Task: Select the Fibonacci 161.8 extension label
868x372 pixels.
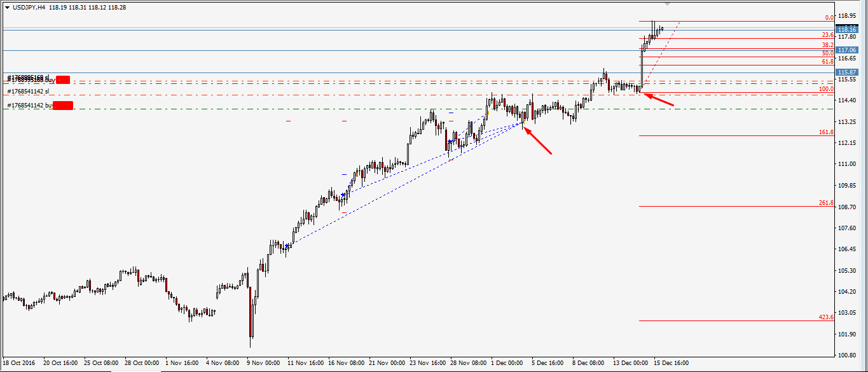Action: pos(826,132)
